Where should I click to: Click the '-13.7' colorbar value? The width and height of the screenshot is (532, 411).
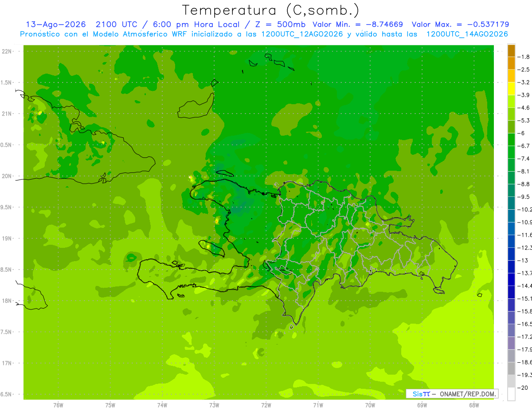(524, 273)
